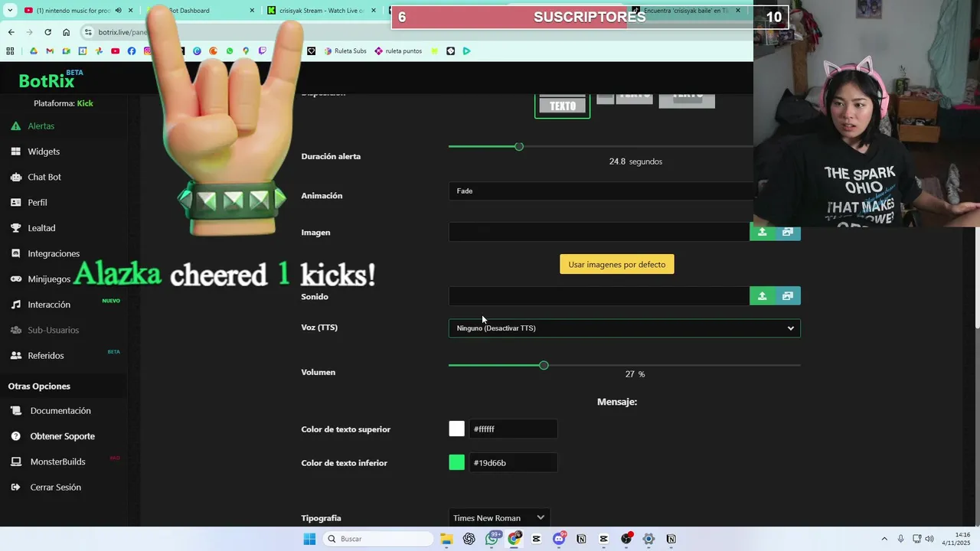Open the Gmail bookmark

tap(50, 51)
